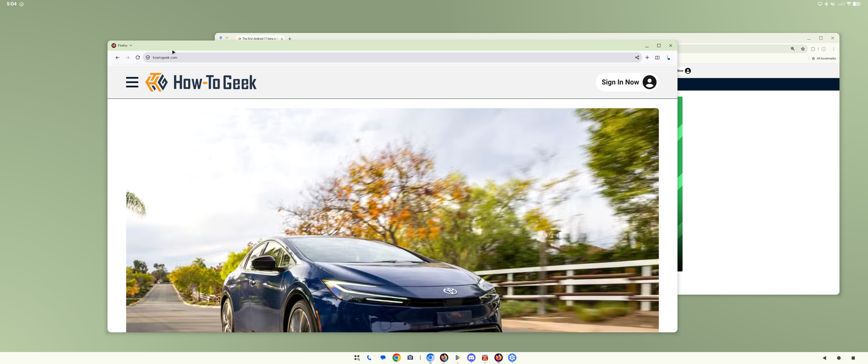Tap the system Recents navigation button
The image size is (868, 364).
click(853, 358)
